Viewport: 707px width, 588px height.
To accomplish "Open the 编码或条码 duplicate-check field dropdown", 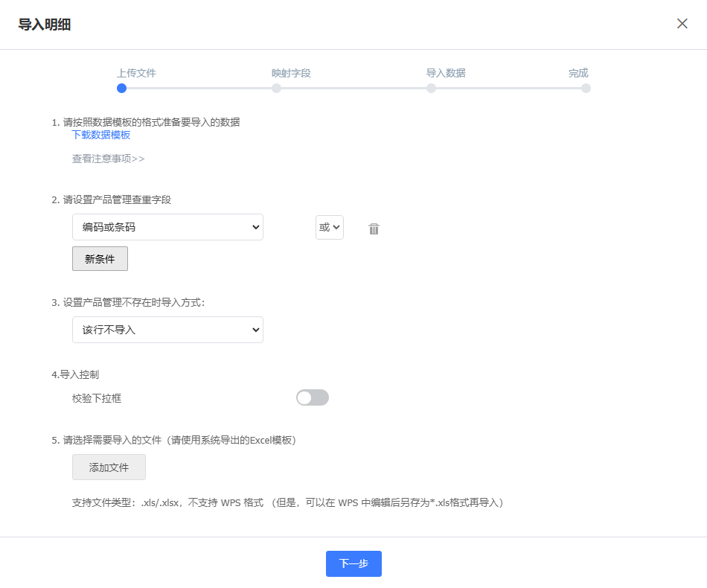I will tap(167, 227).
